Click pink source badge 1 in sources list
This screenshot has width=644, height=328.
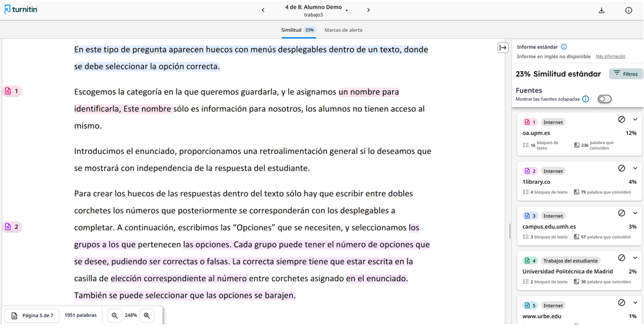point(530,122)
